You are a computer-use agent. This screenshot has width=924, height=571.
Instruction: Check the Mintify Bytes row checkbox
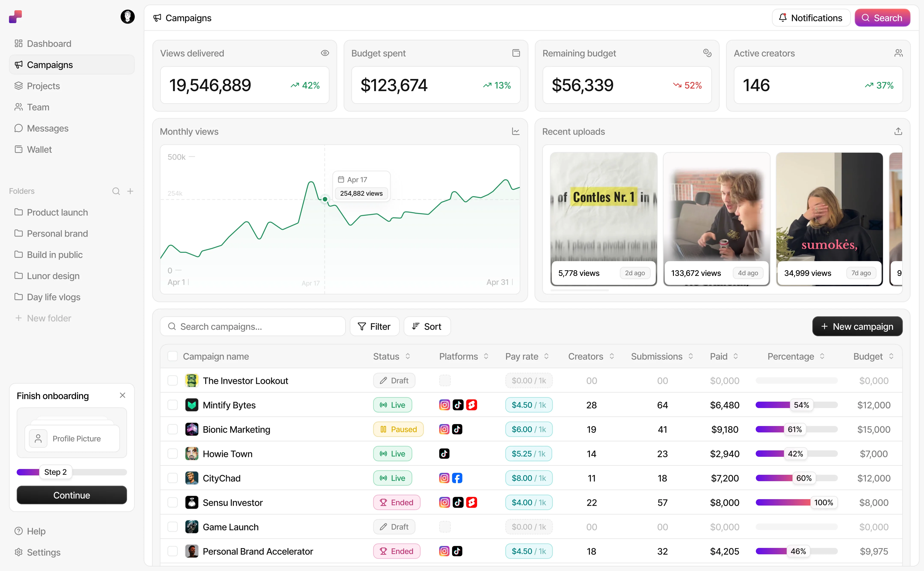click(x=173, y=404)
